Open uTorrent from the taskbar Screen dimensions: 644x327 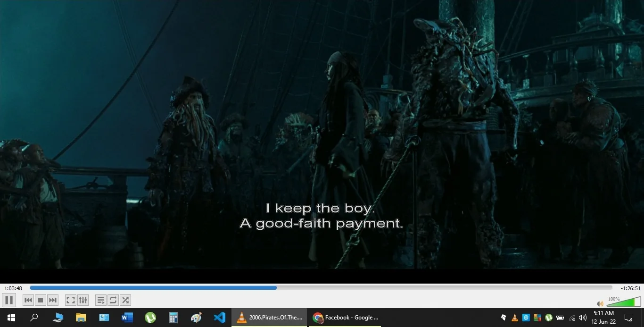tap(150, 318)
